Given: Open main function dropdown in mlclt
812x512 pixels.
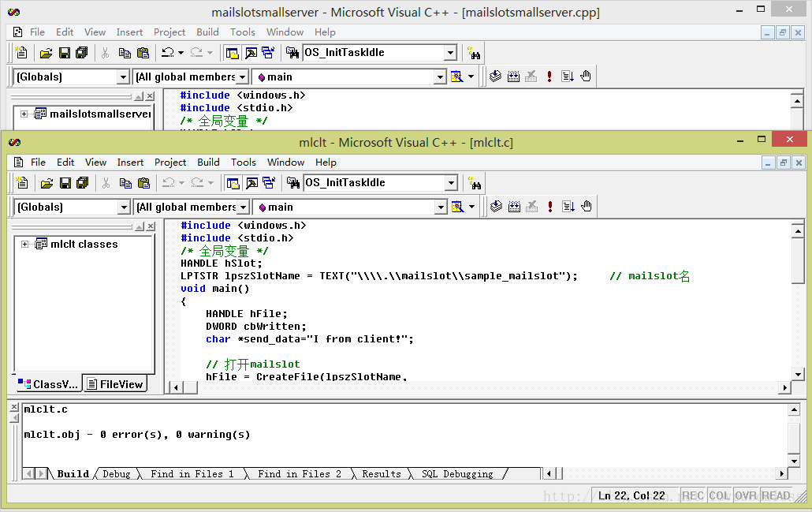Looking at the screenshot, I should (x=441, y=207).
